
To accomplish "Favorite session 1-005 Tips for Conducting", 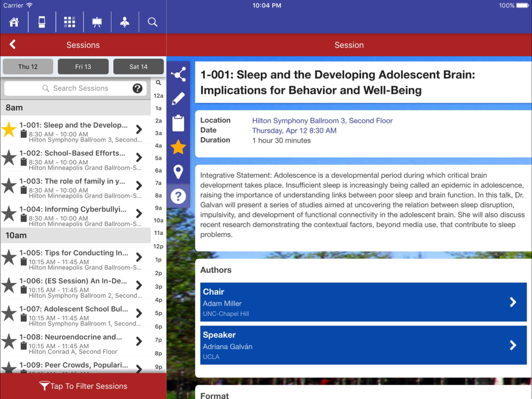I will pos(9,257).
